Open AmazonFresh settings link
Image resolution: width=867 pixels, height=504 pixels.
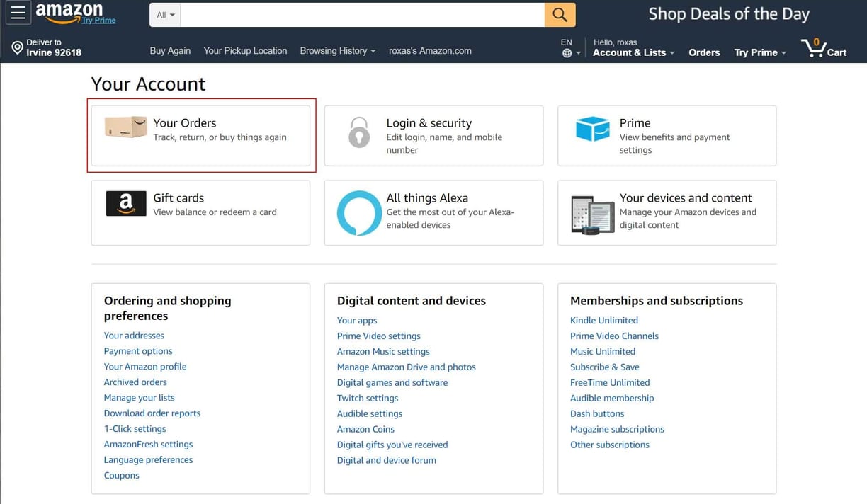tap(148, 445)
